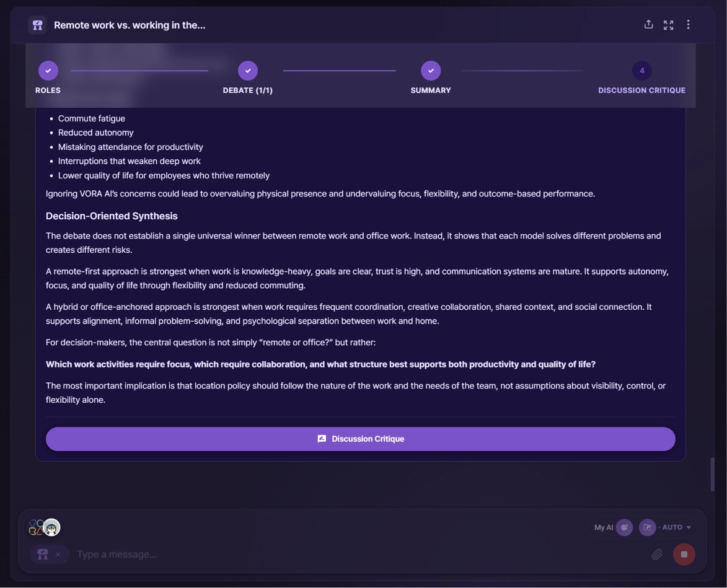Expand the AUTO dropdown arrow
This screenshot has height=588, width=727.
click(689, 527)
